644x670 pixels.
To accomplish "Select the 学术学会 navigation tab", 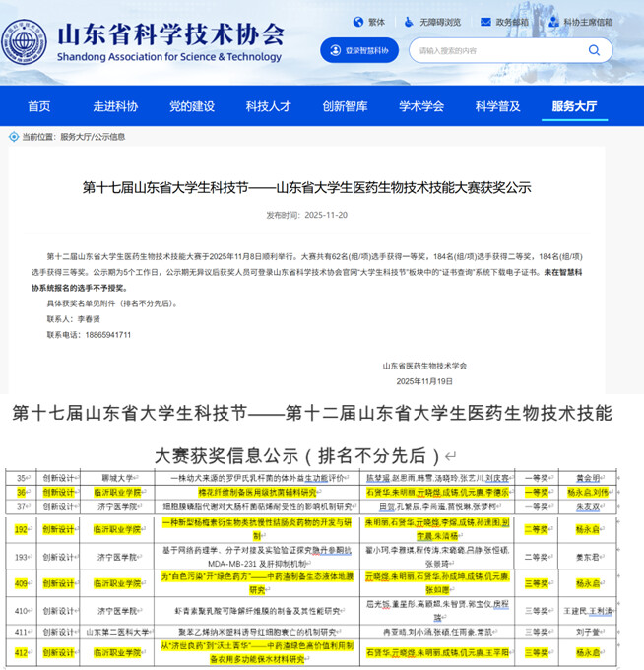I will point(421,106).
